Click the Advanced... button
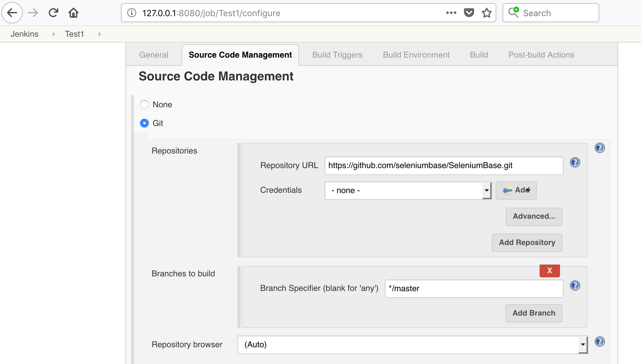Viewport: 641px width, 364px height. (534, 217)
